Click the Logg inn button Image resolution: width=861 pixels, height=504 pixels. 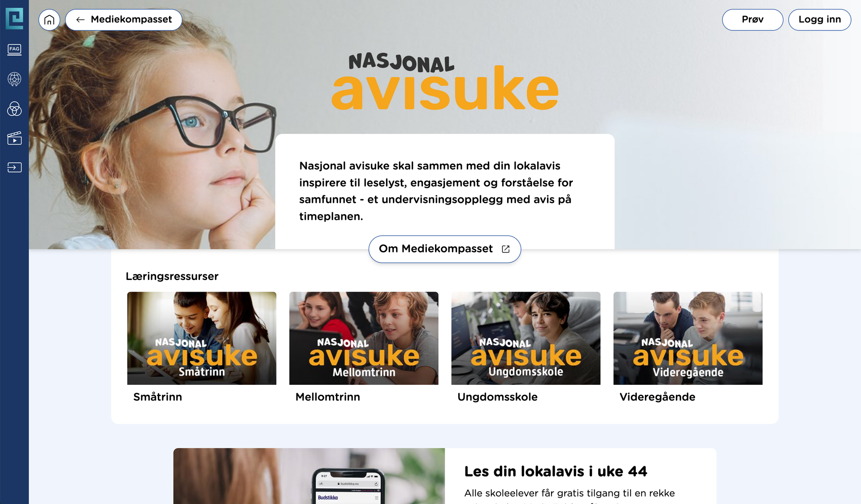[x=820, y=20]
